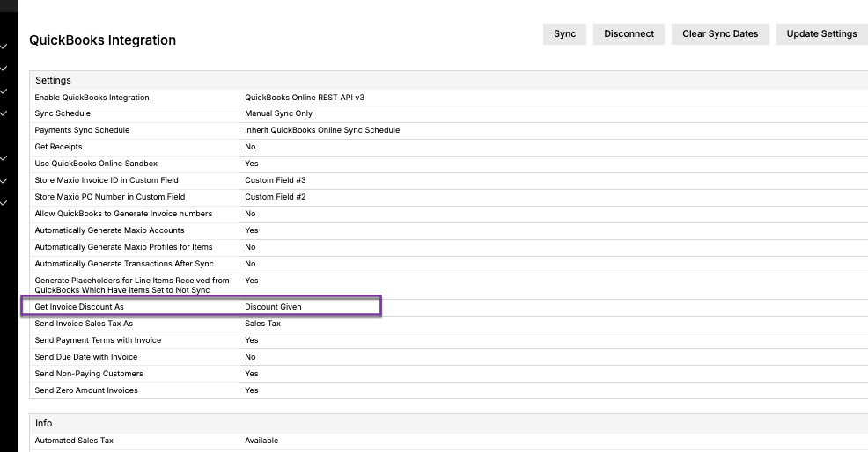Image resolution: width=868 pixels, height=452 pixels.
Task: Click the Sync Schedule label
Action: coord(63,113)
